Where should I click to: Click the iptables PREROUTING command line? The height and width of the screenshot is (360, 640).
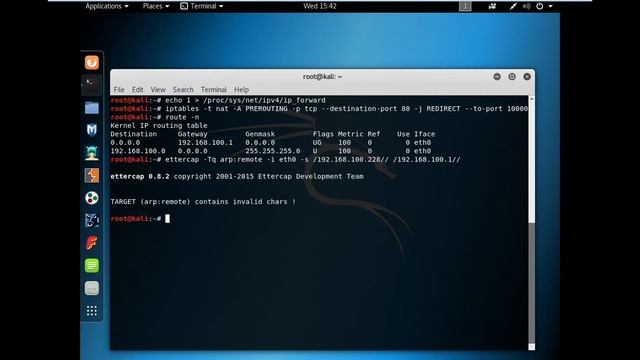point(319,109)
